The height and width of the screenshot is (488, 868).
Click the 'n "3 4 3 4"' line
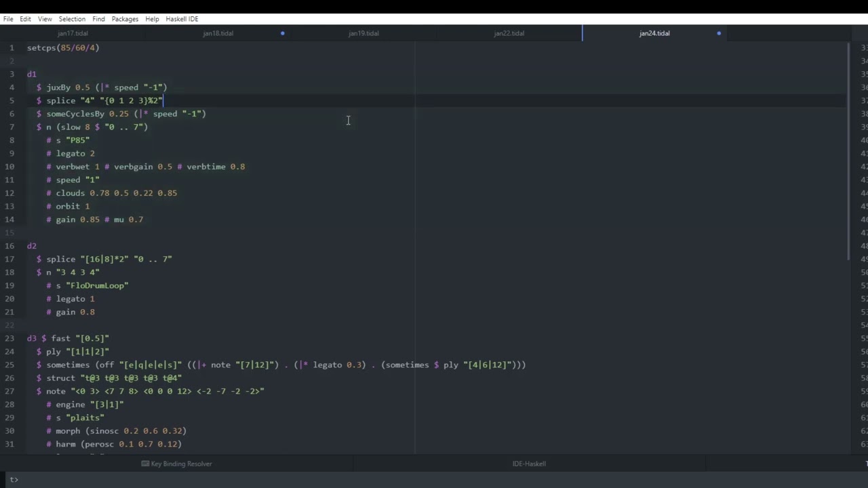click(68, 272)
